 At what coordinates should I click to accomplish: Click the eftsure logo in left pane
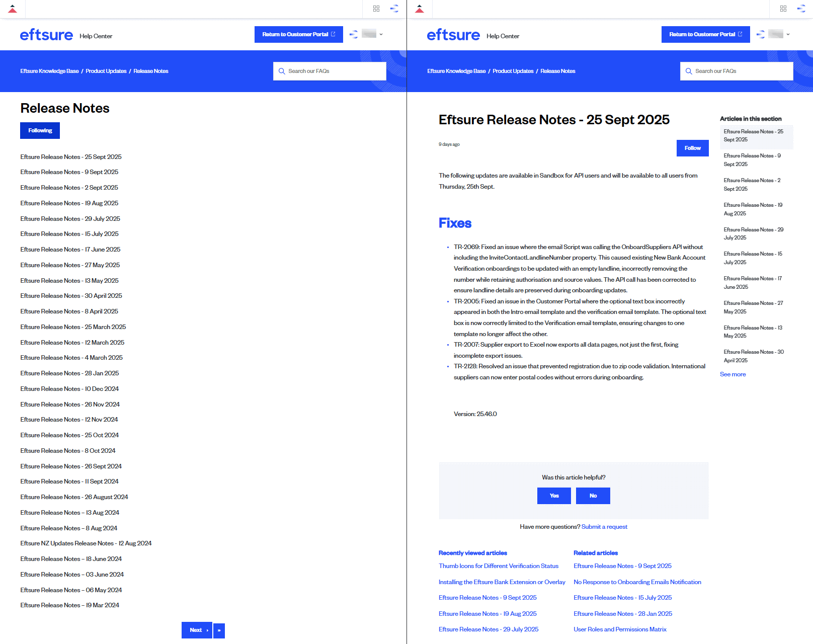(46, 35)
